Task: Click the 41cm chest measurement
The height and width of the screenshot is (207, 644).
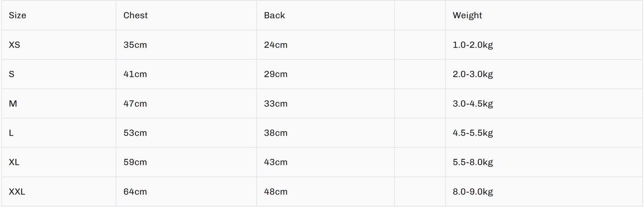Action: click(135, 74)
